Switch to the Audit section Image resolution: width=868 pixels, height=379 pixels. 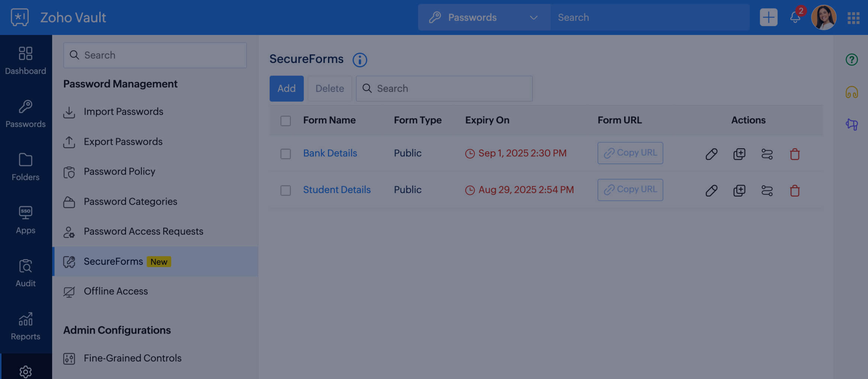(25, 272)
